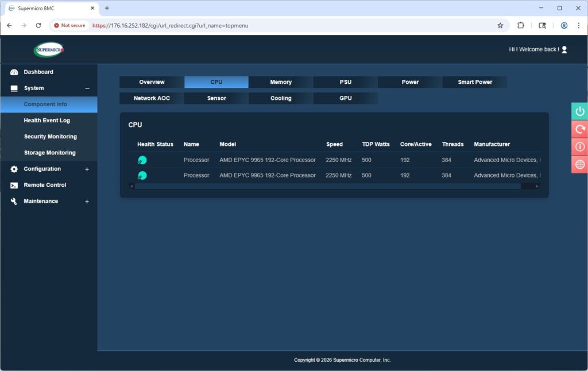Click the green power control icon
The image size is (588, 371).
click(x=579, y=111)
